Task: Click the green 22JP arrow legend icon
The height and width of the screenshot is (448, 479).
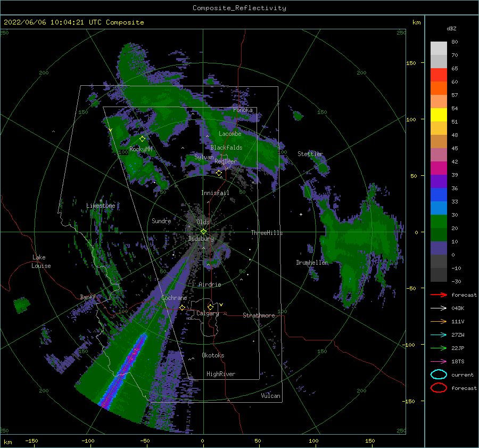Action: pos(439,348)
